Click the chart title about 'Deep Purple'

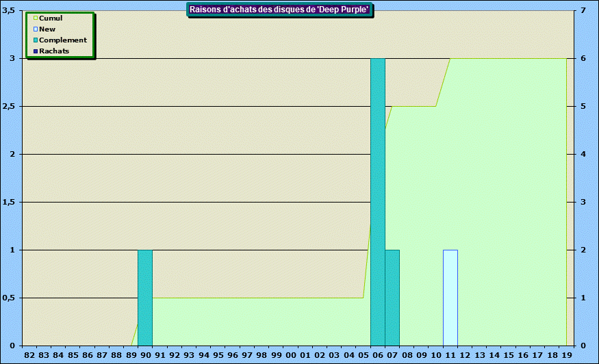279,9
